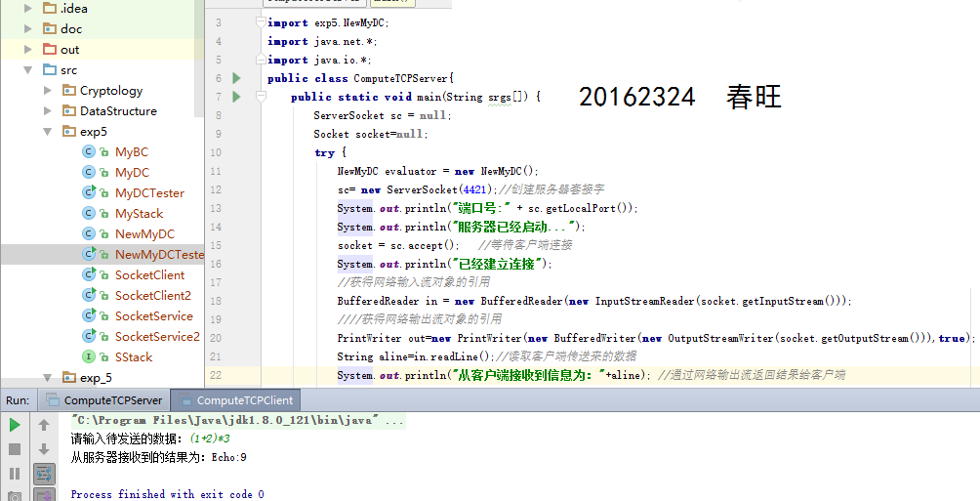Click the ComputeTCPClient run tab icon
Screen dimensions: 980x501
click(x=185, y=400)
